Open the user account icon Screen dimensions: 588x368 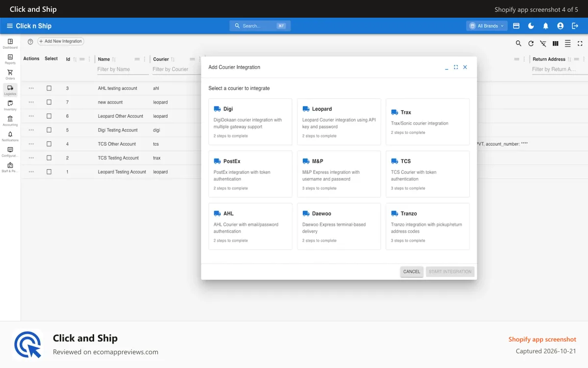pos(560,26)
